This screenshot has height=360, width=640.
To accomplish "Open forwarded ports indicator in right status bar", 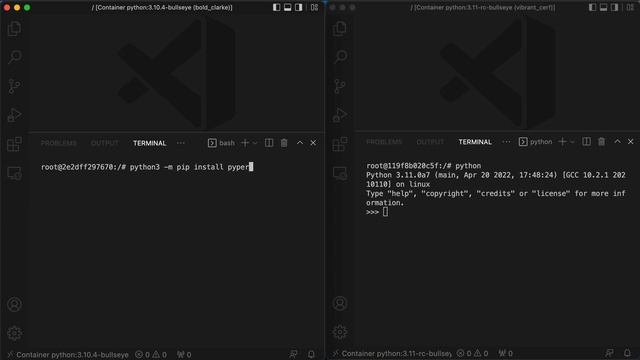I will 505,353.
